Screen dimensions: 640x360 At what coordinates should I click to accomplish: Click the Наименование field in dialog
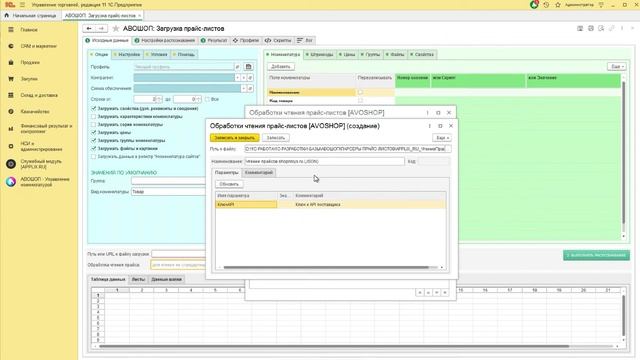324,161
